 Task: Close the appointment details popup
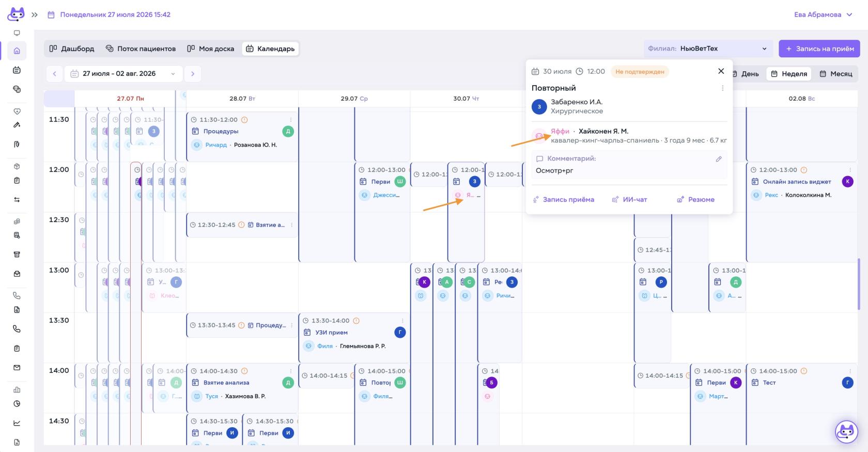pyautogui.click(x=721, y=71)
